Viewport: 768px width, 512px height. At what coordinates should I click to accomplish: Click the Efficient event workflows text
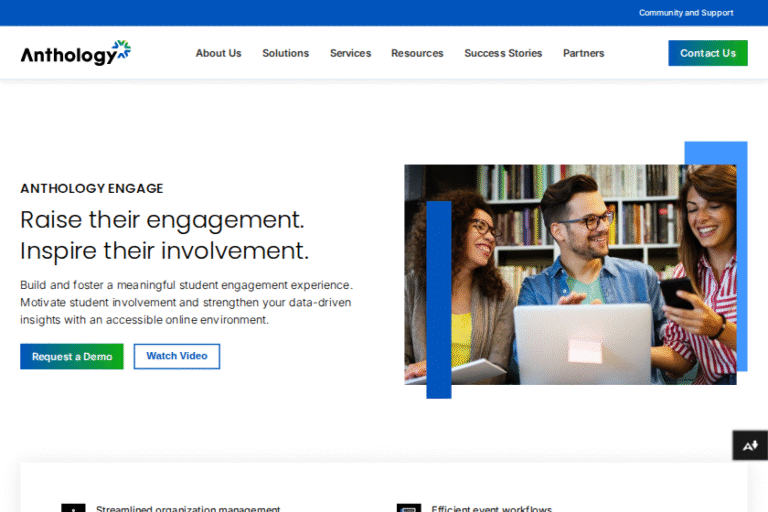pyautogui.click(x=491, y=508)
